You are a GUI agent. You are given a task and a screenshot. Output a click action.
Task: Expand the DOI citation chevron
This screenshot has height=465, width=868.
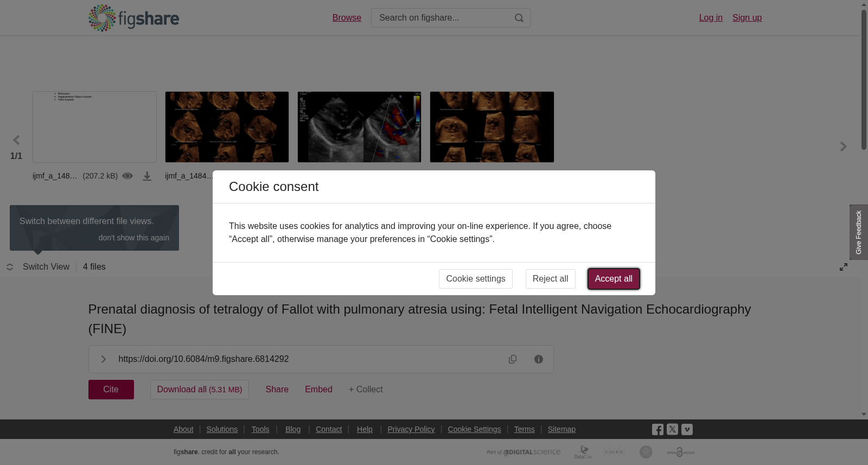tap(103, 359)
